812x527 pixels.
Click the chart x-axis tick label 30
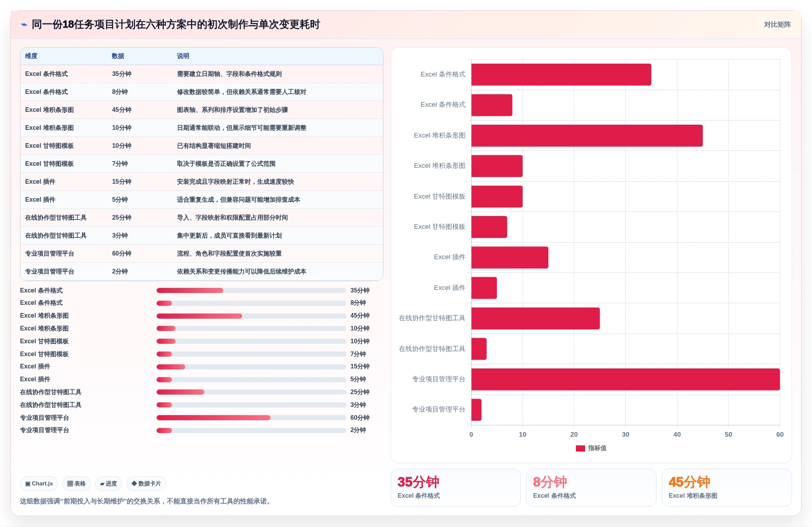tap(626, 435)
